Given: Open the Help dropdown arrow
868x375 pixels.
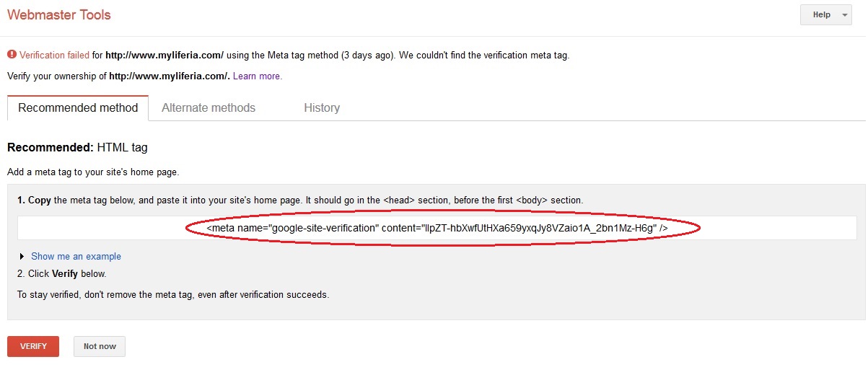Looking at the screenshot, I should tap(845, 14).
